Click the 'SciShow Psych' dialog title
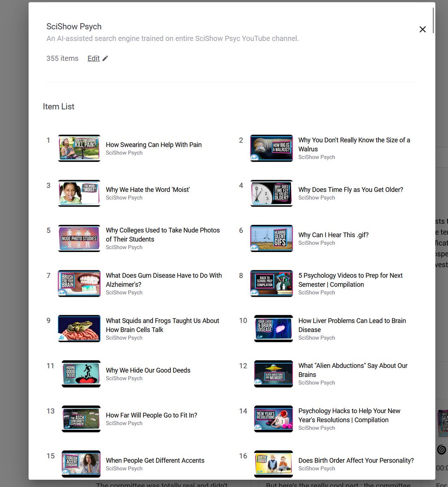This screenshot has height=487, width=448. tap(74, 26)
